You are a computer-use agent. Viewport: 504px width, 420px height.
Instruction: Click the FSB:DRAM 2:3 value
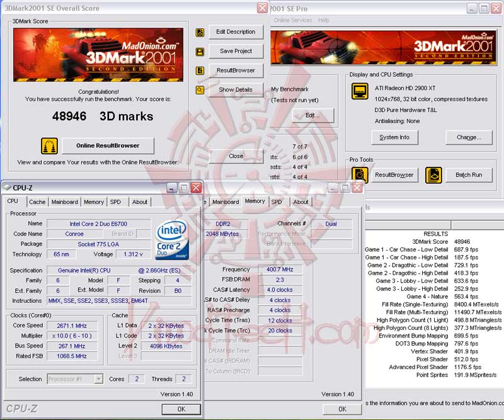tap(280, 280)
